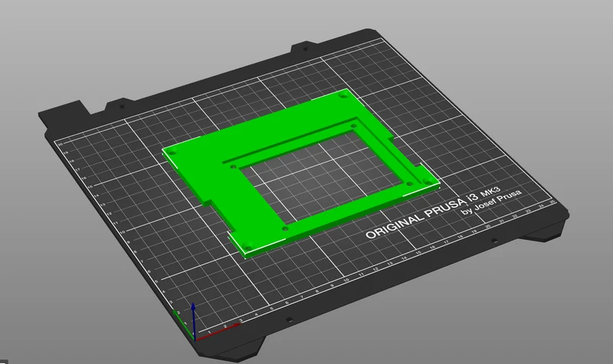Viewport: 613px width, 364px height.
Task: Click bed grid inside the model's rectangular cutout
Action: pos(320,176)
